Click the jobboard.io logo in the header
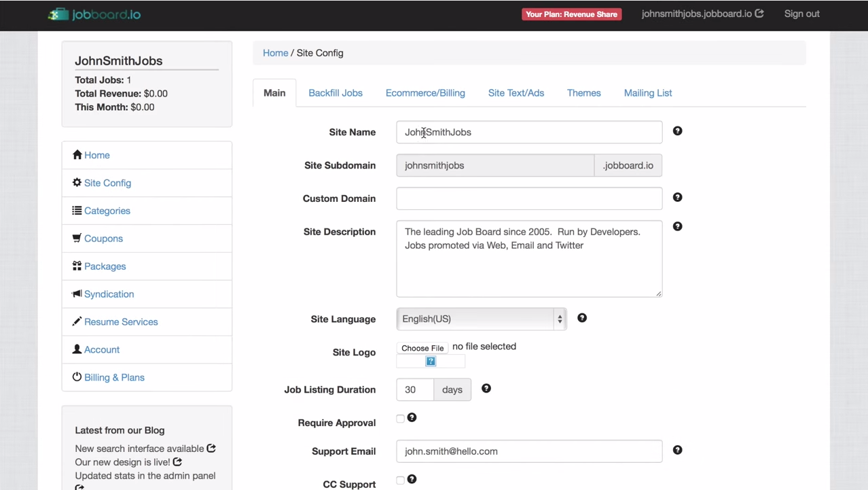 [94, 14]
